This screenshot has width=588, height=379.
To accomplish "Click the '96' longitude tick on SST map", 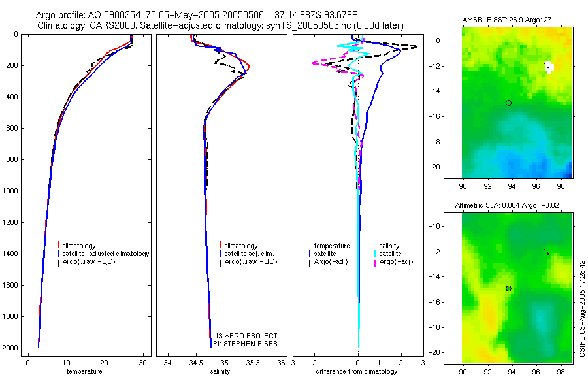I will pos(536,186).
